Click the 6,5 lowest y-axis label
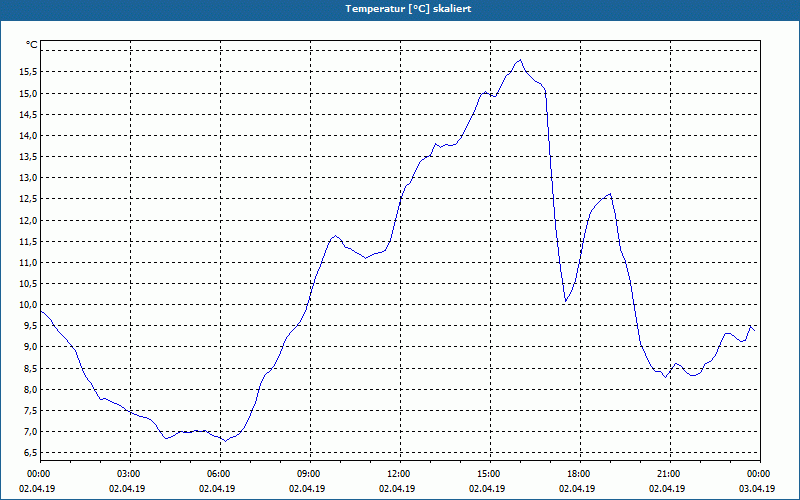This screenshot has width=800, height=500. 30,453
